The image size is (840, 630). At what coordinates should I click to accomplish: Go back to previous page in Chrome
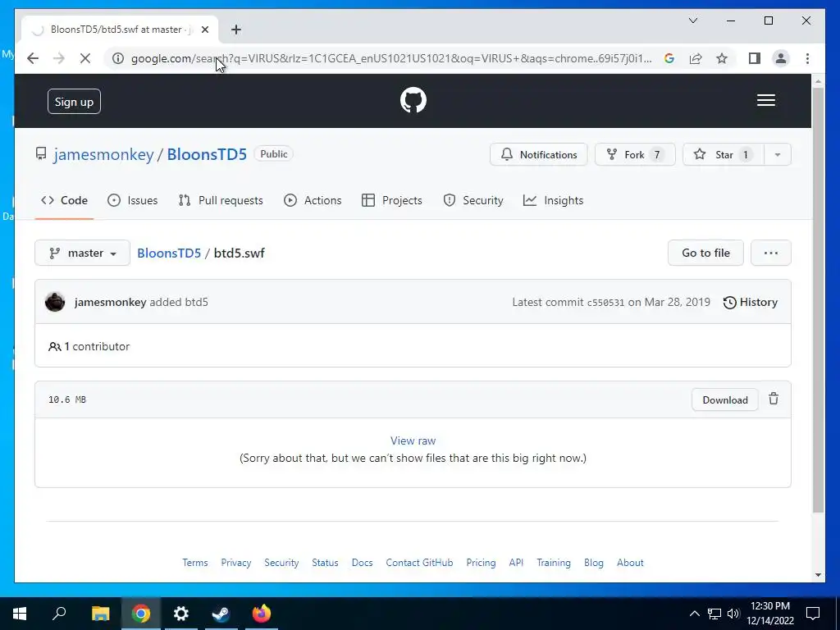tap(33, 58)
